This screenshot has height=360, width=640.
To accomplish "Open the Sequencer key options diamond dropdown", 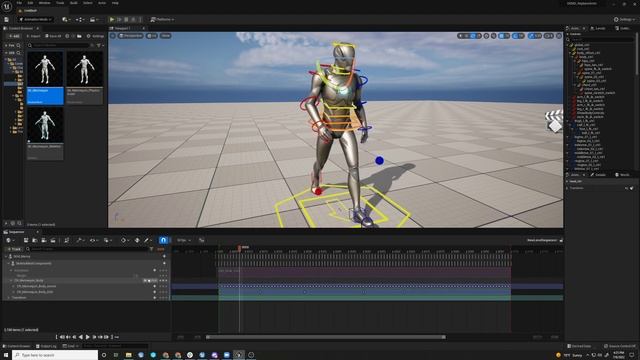I will click(124, 240).
